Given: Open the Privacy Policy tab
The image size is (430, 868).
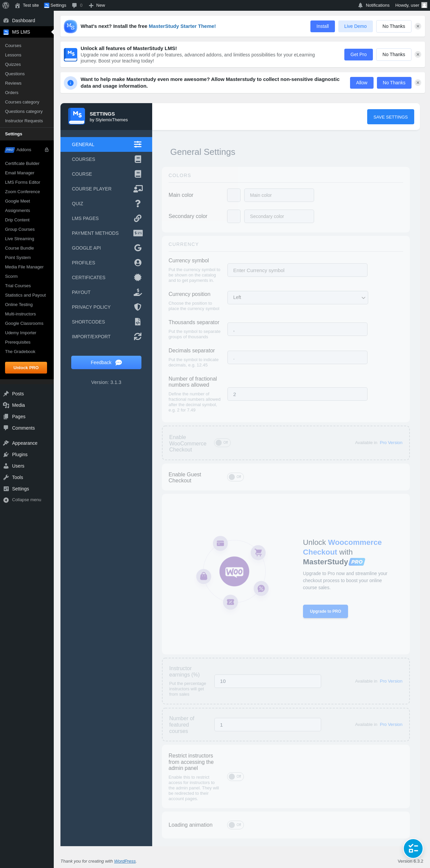Looking at the screenshot, I should [x=106, y=307].
